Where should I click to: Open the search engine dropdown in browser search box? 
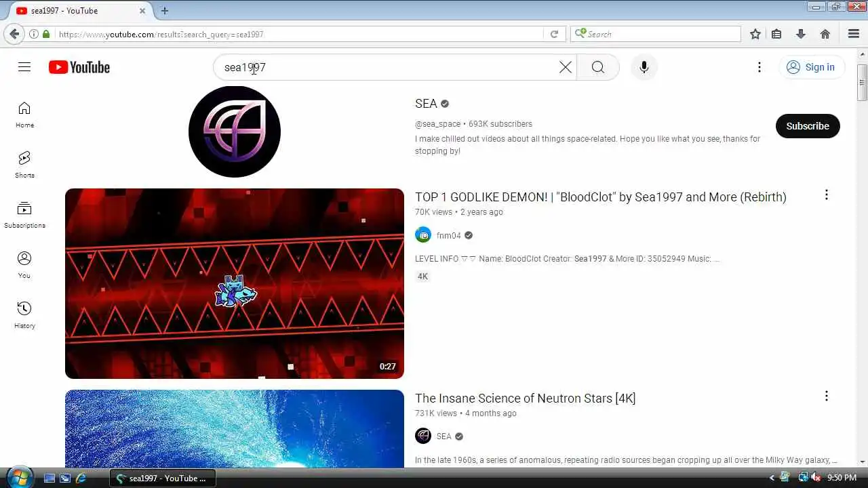(580, 34)
